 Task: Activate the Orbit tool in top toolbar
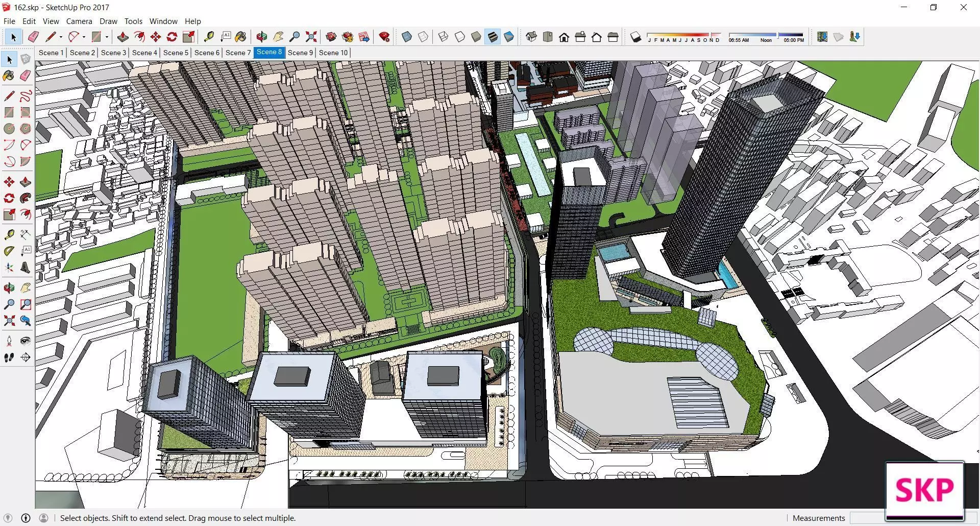point(262,37)
